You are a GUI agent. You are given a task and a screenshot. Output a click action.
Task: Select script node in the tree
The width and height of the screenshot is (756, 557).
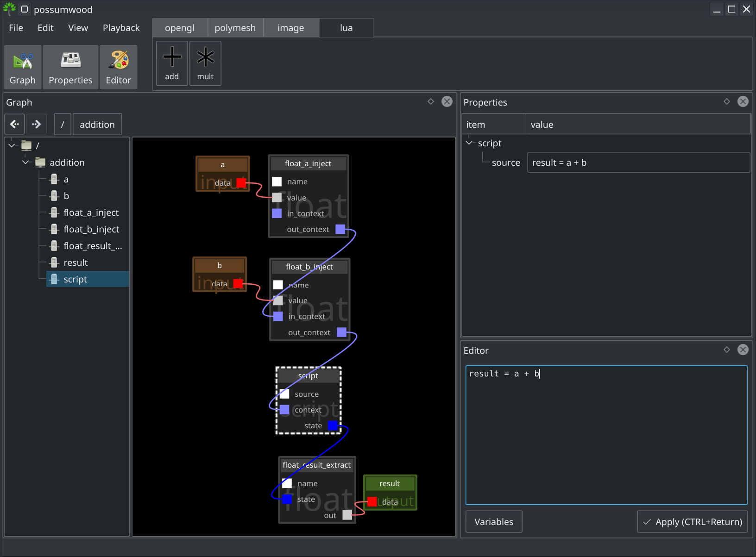coord(88,279)
